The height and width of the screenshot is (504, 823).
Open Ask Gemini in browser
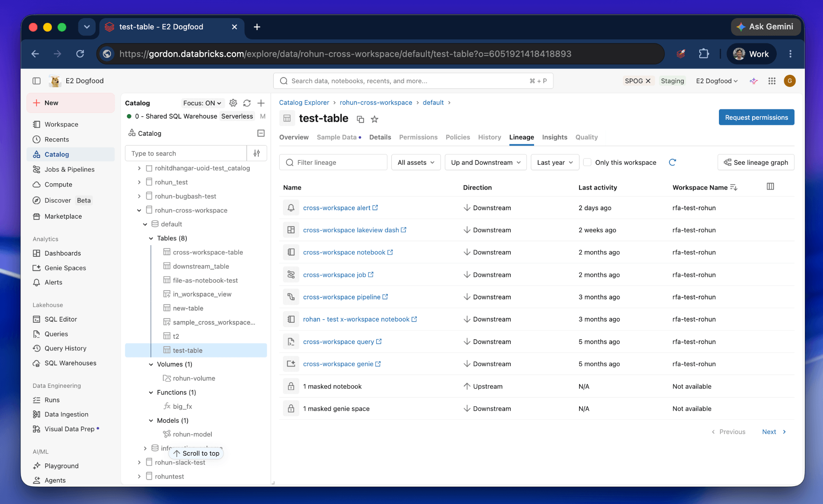(x=766, y=27)
